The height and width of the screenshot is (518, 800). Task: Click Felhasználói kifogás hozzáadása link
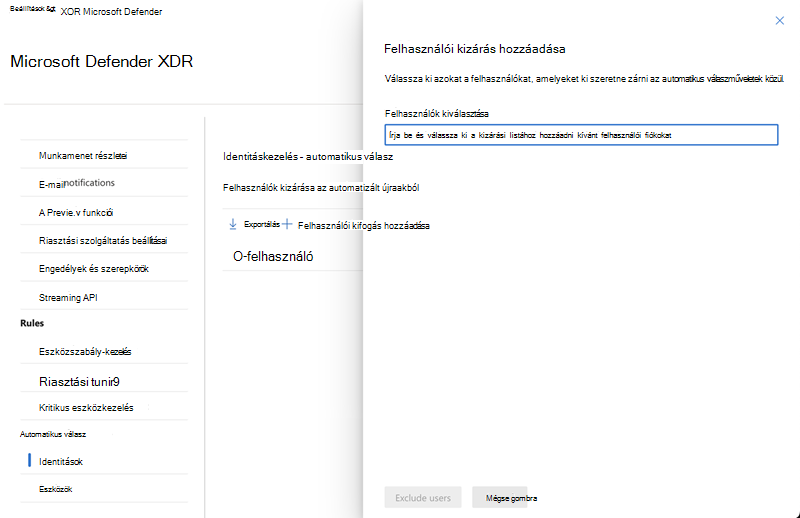tap(363, 226)
